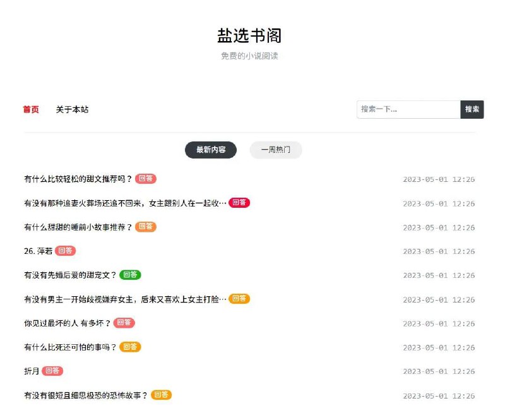This screenshot has width=505, height=420.
Task: Open 有没有先婚后爱的甜宠文？ post
Action: point(70,275)
